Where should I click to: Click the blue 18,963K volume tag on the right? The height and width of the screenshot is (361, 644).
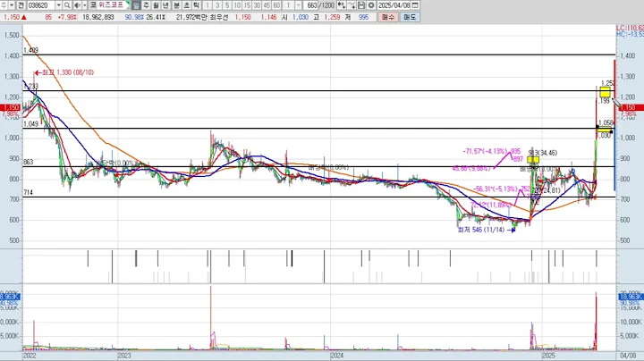(631, 297)
